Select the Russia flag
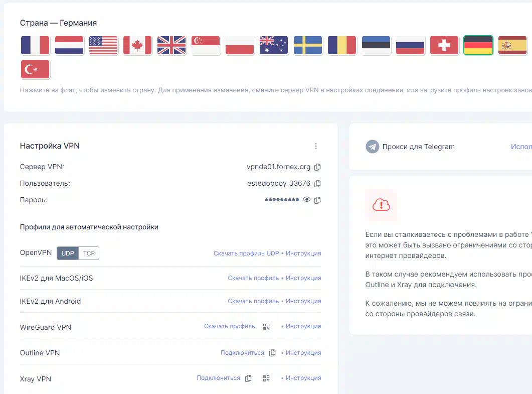This screenshot has height=394, width=532. [410, 45]
